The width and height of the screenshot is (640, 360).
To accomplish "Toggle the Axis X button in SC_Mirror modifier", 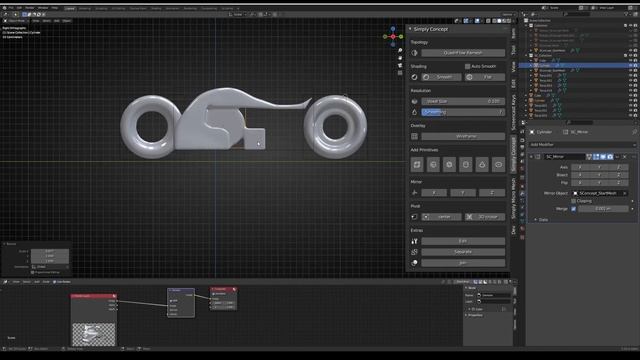I will (580, 167).
